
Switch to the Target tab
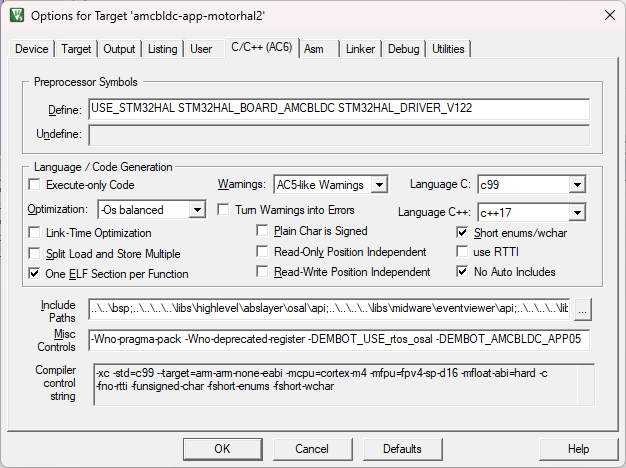pyautogui.click(x=76, y=49)
